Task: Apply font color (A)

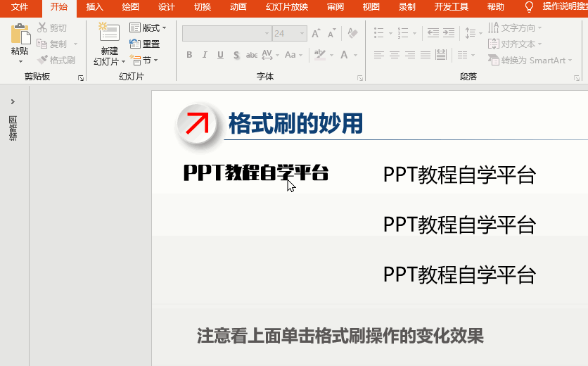Action: [344, 55]
